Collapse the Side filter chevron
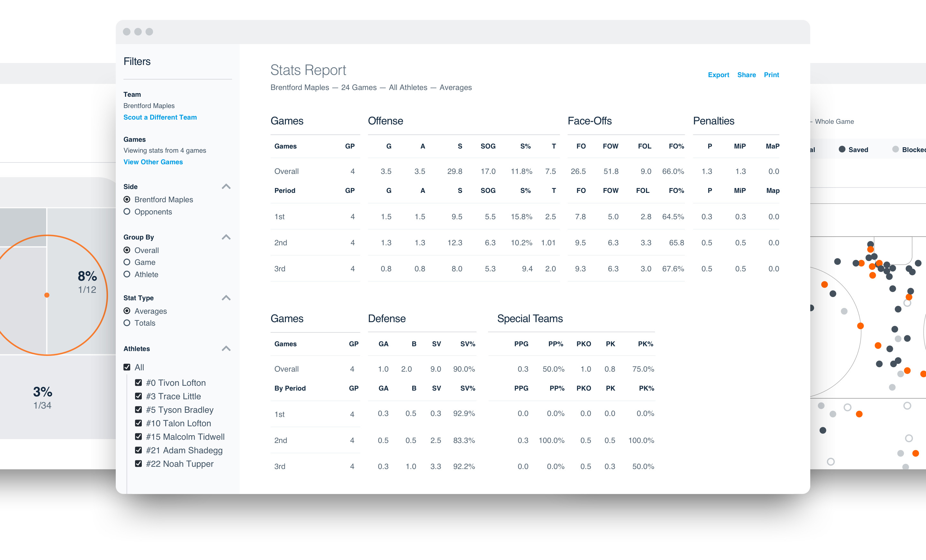This screenshot has width=926, height=560. (226, 186)
